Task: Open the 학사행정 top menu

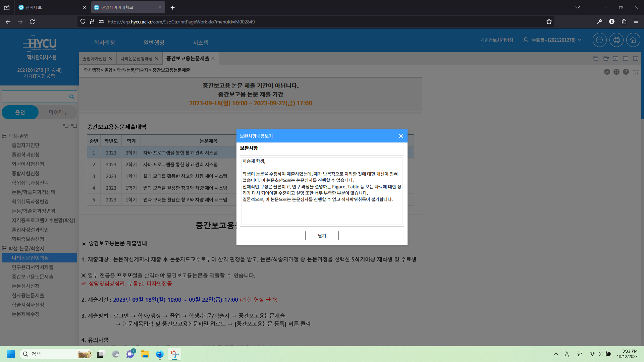Action: tap(104, 43)
